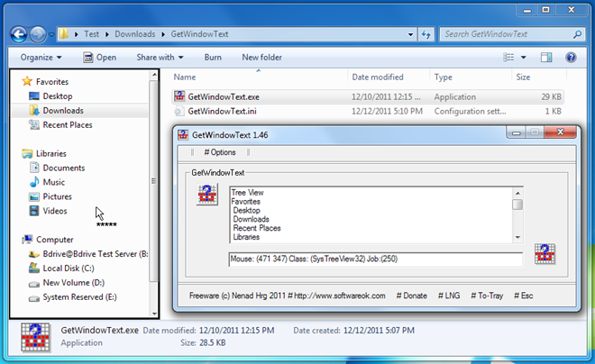Sort files by the Type column

click(x=444, y=77)
